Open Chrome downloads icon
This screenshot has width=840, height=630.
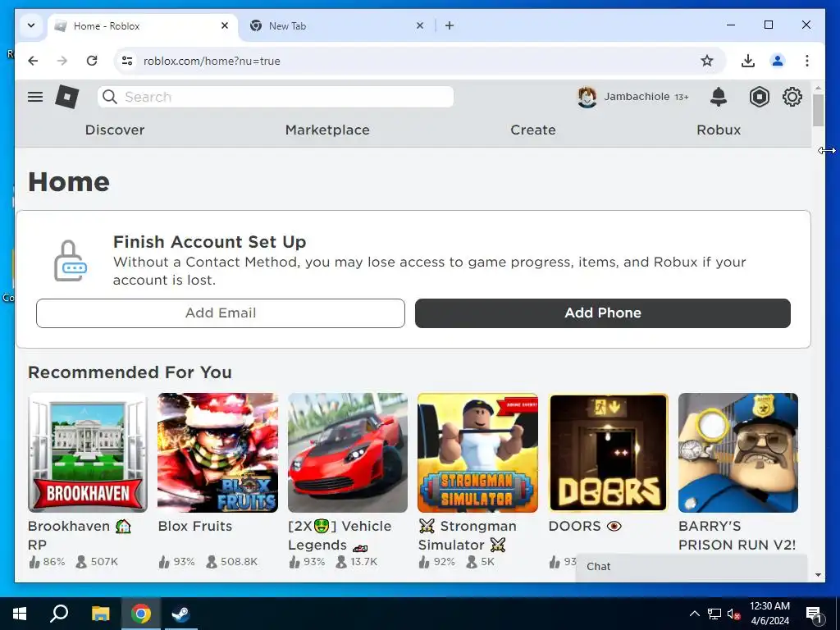pyautogui.click(x=748, y=61)
